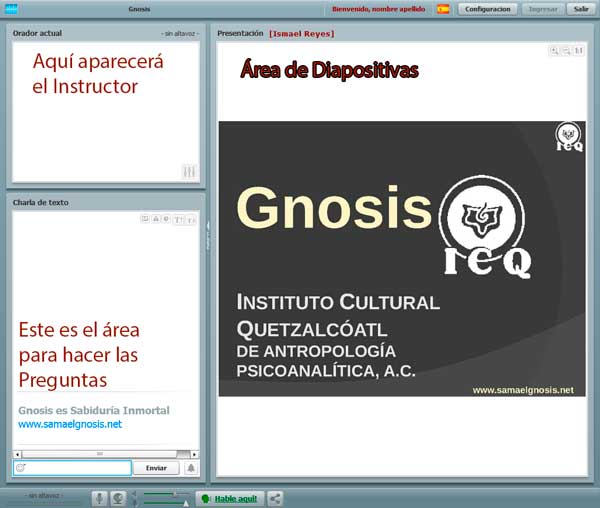This screenshot has height=508, width=600.
Task: Adjust the upper volume slider
Action: point(175,493)
